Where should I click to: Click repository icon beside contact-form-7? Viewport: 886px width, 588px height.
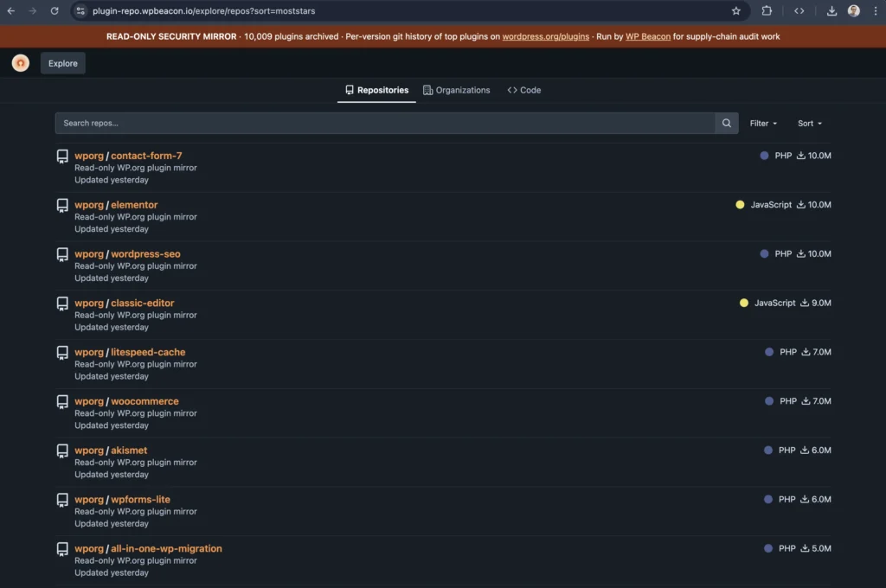point(62,157)
